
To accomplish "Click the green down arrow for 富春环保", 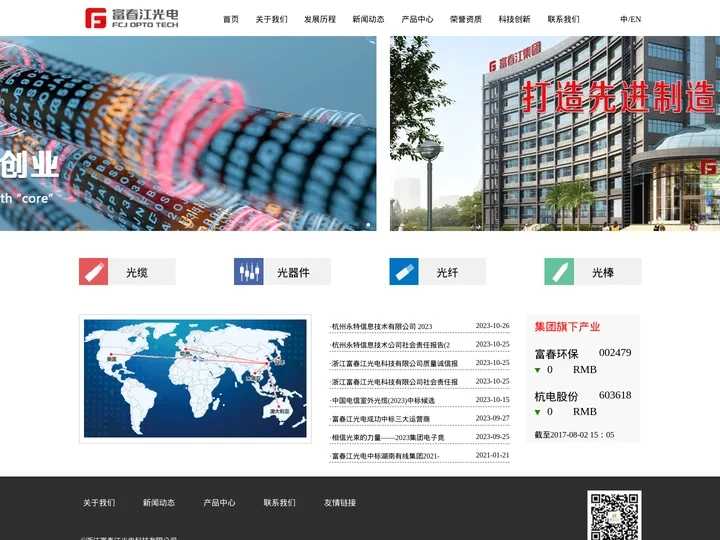I will coord(537,370).
